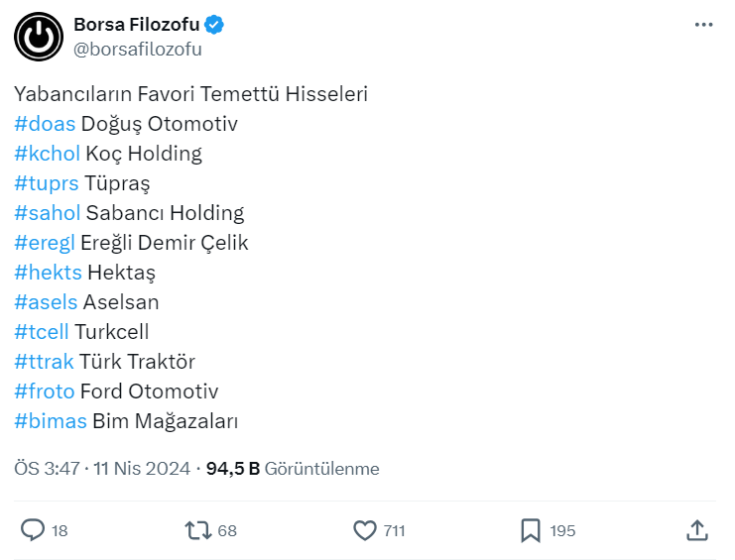Viewport: 735px width, 560px height.
Task: Select the #hekts hashtag
Action: click(x=48, y=273)
